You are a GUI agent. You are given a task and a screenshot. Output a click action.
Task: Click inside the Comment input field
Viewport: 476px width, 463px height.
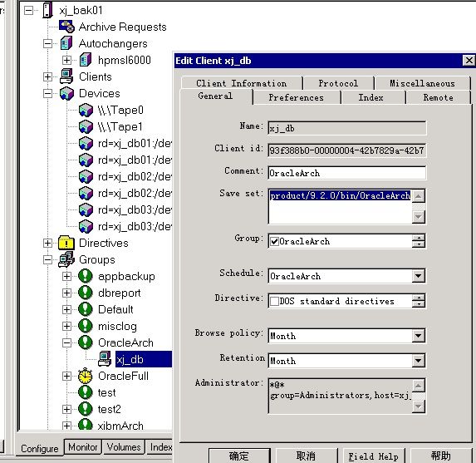pos(347,173)
